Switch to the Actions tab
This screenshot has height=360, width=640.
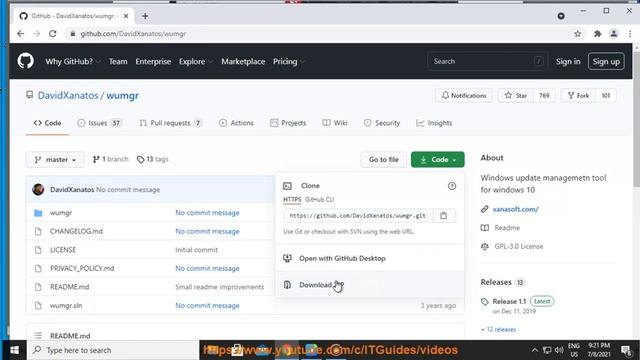236,123
